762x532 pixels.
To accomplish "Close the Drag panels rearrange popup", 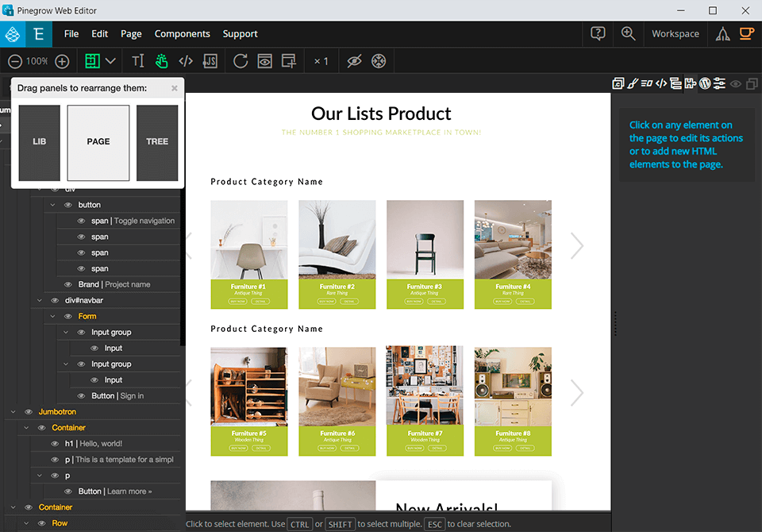I will point(174,88).
